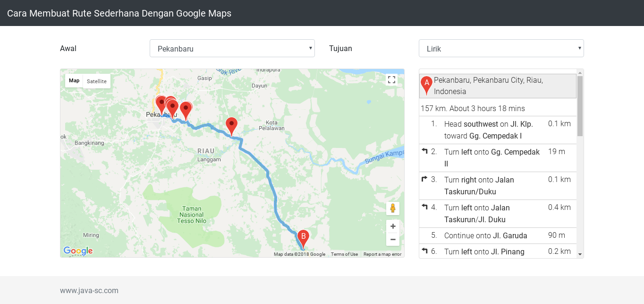The width and height of the screenshot is (644, 304).
Task: Click the dropdown arrow on the Lirik selector
Action: point(579,48)
